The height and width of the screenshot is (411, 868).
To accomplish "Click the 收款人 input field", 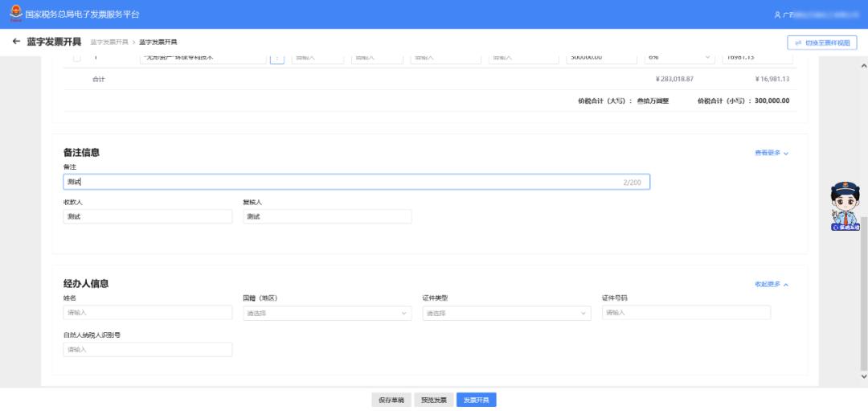I will click(148, 216).
